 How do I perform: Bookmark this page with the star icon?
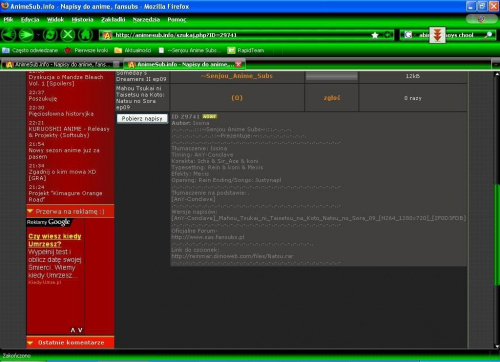coord(375,35)
